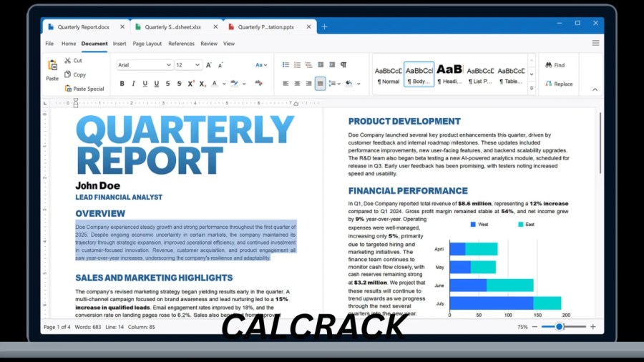Click the font color A icon
644x362 pixels.
pos(215,83)
